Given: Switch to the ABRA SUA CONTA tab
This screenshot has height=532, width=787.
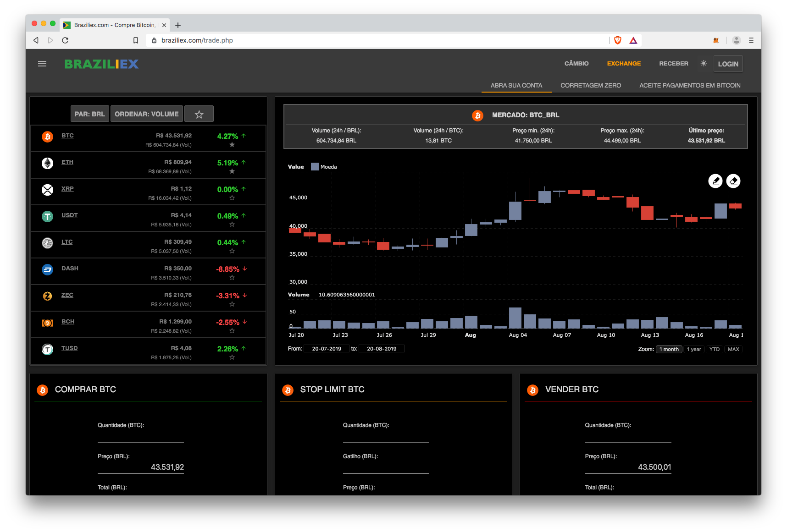Looking at the screenshot, I should pyautogui.click(x=516, y=85).
